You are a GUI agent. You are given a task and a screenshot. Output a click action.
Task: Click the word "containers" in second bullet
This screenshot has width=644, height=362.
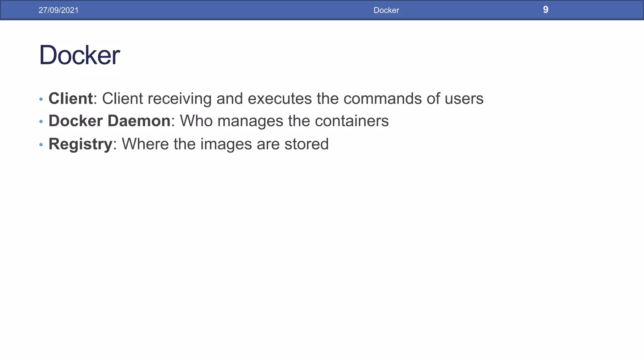coord(352,121)
